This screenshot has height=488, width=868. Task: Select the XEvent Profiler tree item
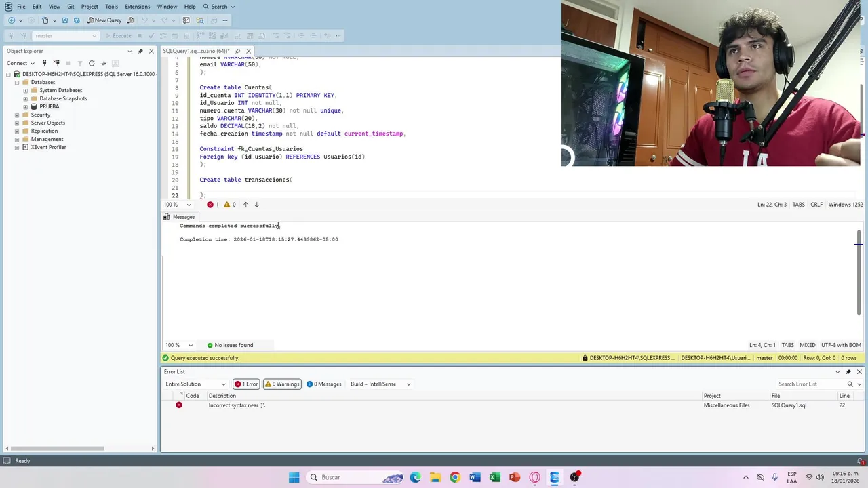tap(48, 147)
